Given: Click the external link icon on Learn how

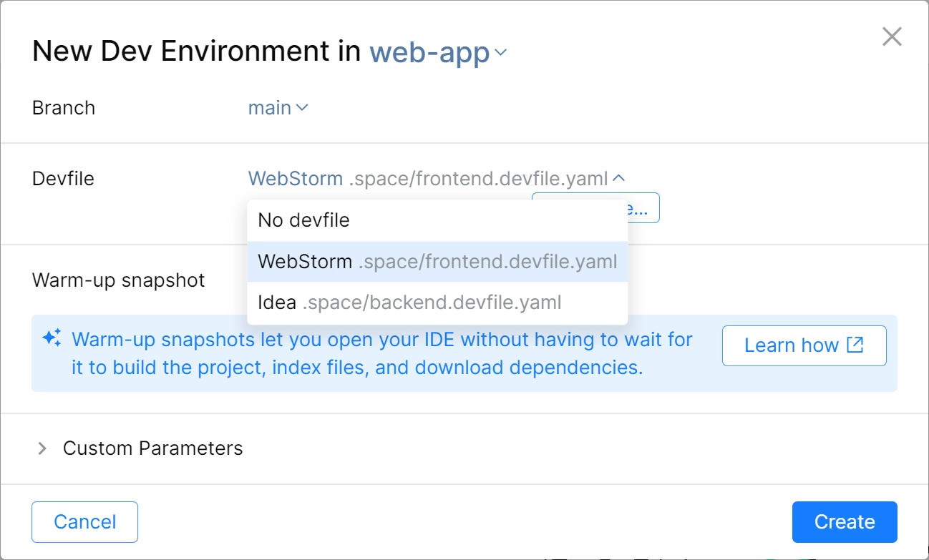Looking at the screenshot, I should [855, 345].
